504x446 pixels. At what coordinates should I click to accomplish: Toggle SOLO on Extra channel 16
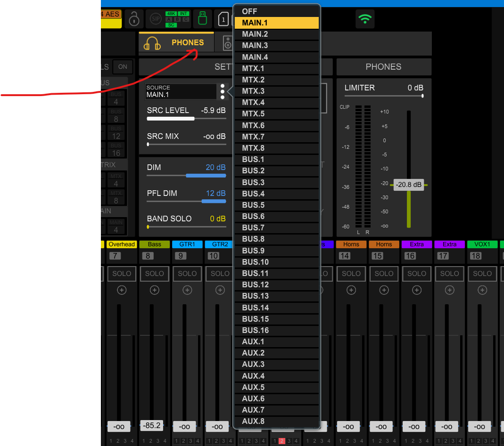click(417, 274)
